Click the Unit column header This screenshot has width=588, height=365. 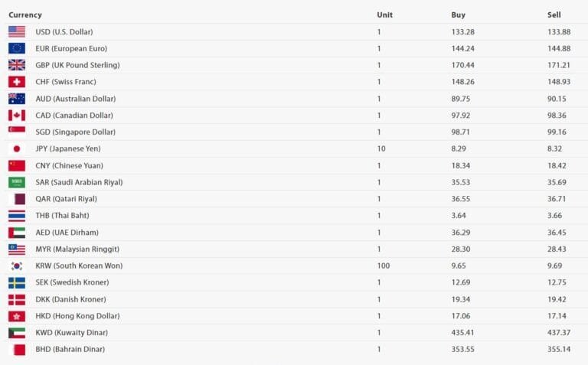click(x=384, y=15)
